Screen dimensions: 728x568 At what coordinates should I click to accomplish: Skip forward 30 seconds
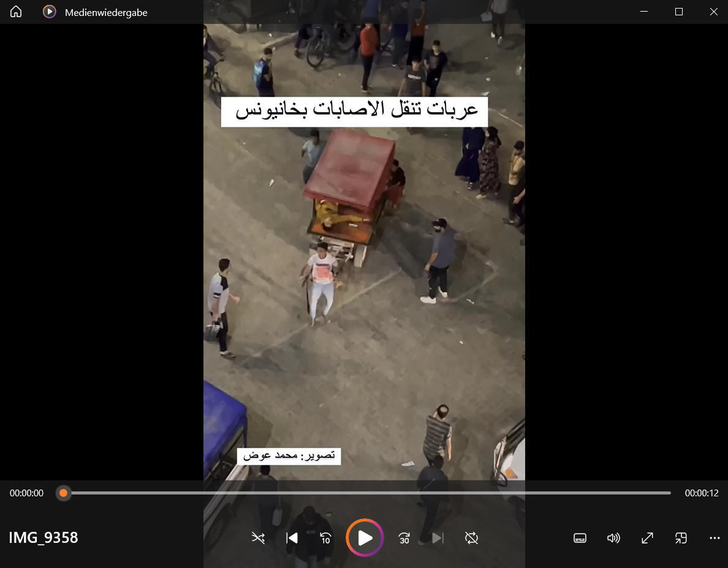click(404, 538)
